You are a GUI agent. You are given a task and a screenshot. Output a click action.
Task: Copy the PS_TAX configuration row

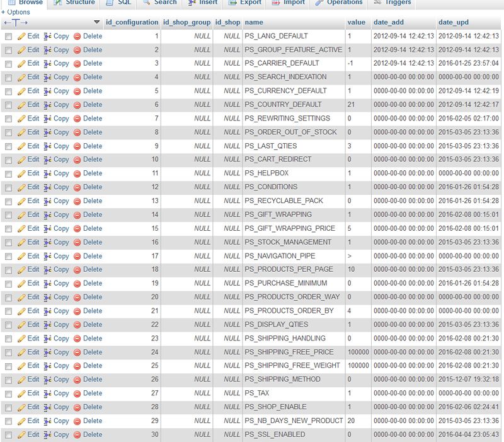(x=60, y=393)
